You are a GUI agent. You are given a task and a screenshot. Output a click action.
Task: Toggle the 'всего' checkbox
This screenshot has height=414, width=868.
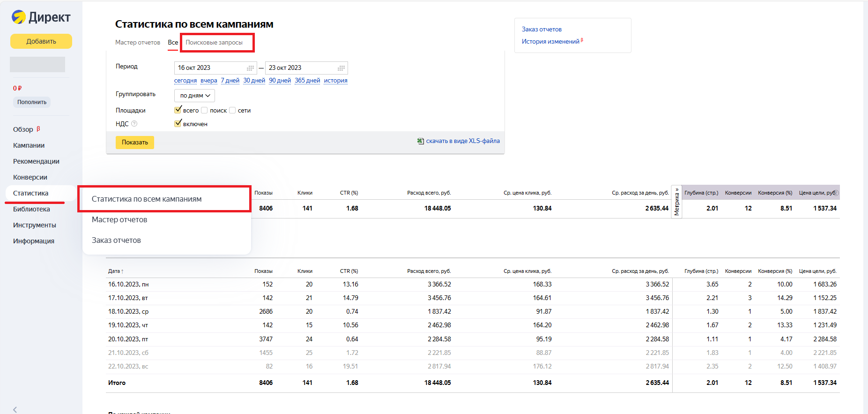pyautogui.click(x=178, y=110)
